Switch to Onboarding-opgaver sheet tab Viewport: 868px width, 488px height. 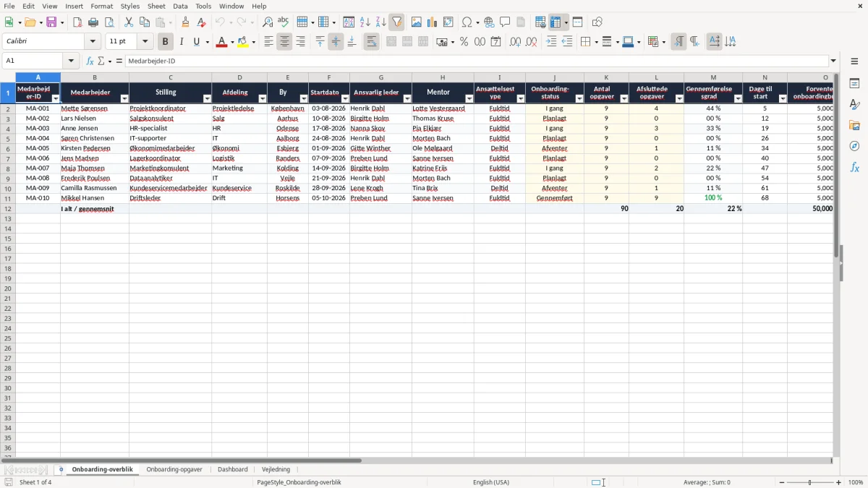click(174, 469)
